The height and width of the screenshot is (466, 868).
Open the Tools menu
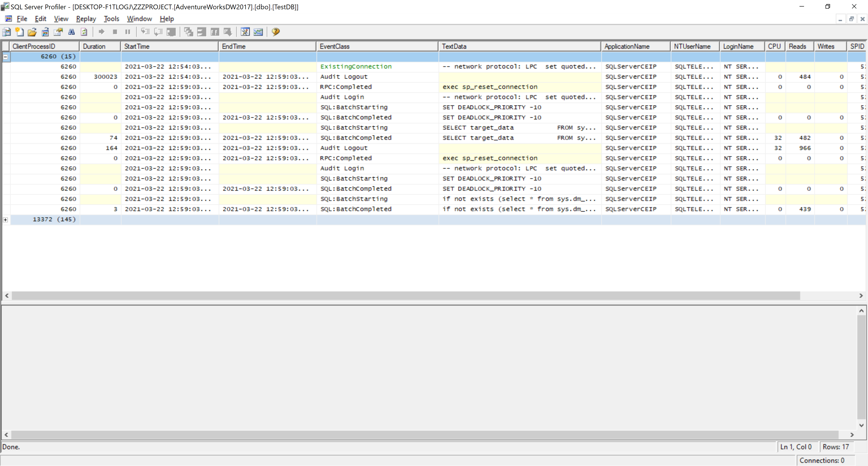(x=111, y=19)
